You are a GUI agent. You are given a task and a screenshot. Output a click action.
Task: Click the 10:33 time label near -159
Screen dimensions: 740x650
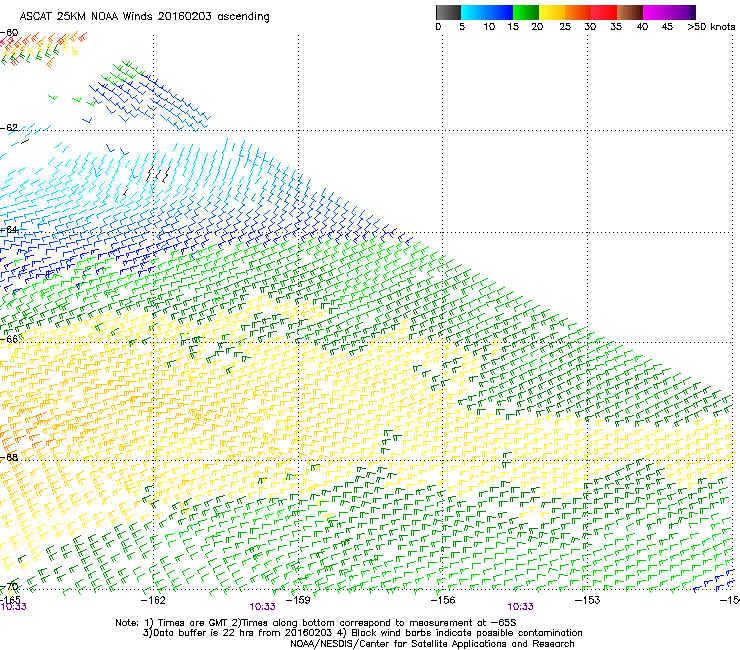click(x=262, y=607)
